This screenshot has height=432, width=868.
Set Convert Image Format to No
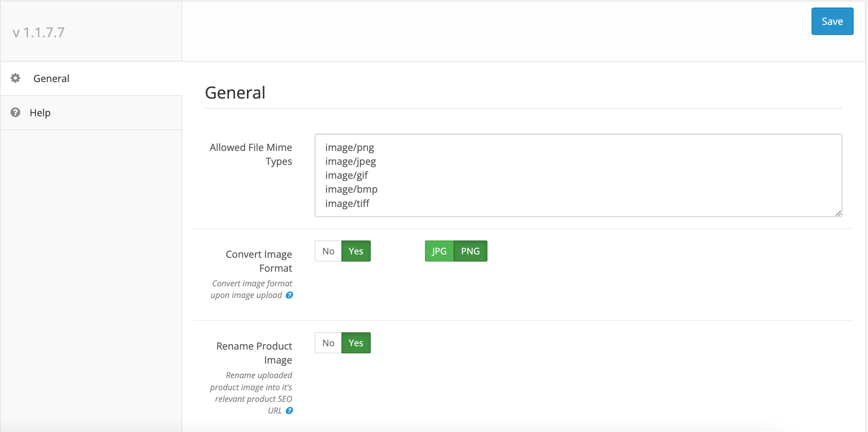[x=328, y=251]
